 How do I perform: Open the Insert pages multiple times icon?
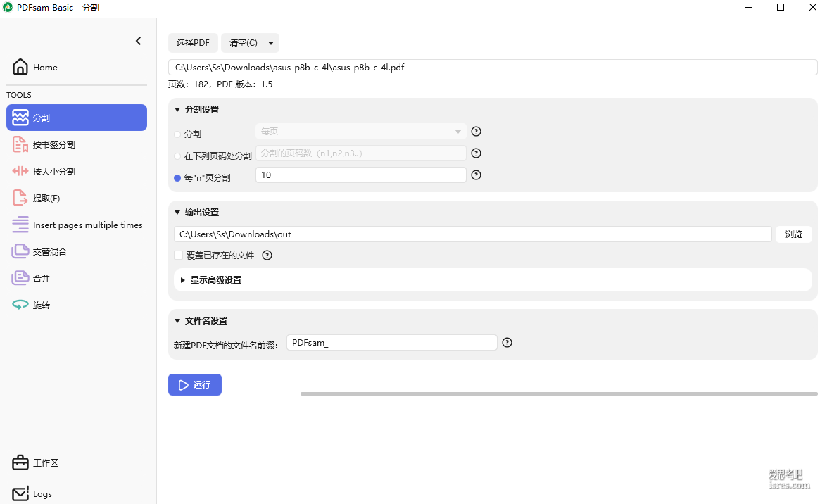20,225
